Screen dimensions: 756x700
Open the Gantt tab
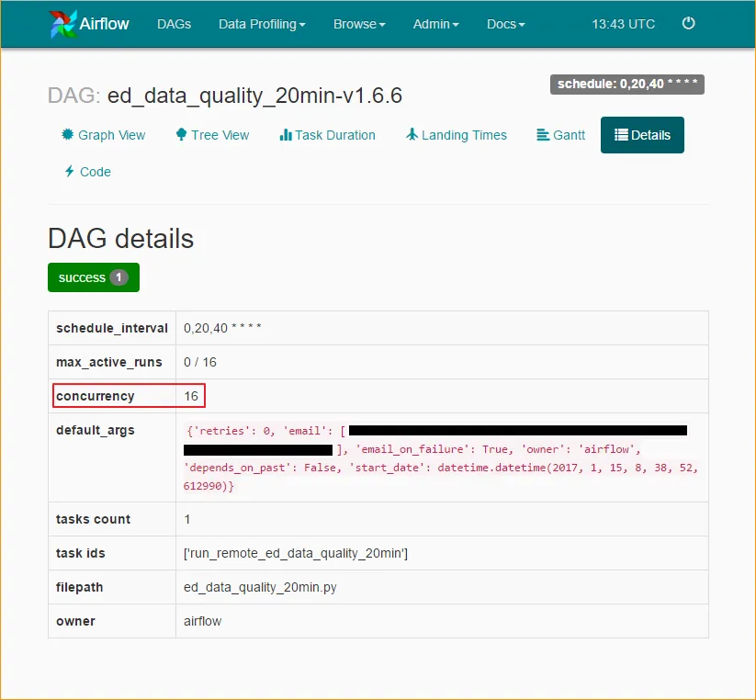coord(560,135)
